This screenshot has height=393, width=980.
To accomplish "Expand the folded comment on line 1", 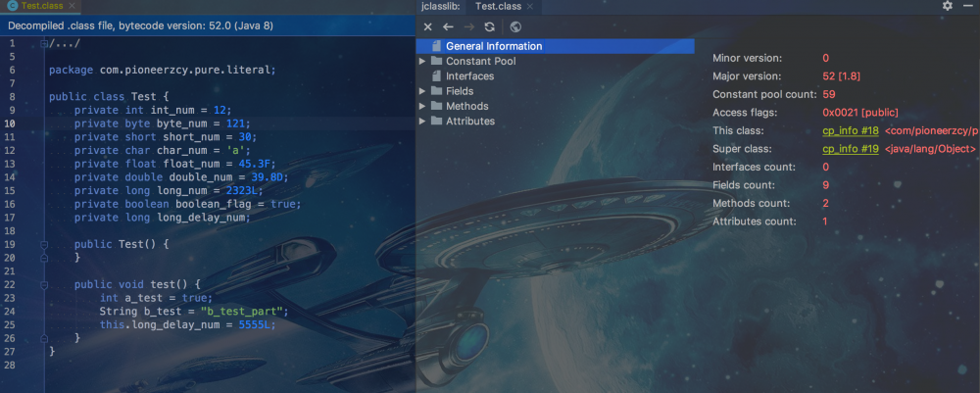I will tap(44, 44).
